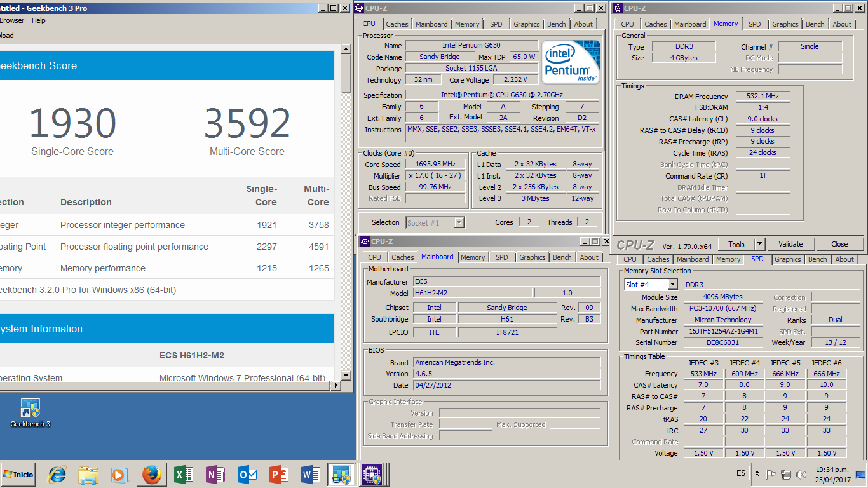Open the Browser menu in Geekbench
The width and height of the screenshot is (868, 488).
click(12, 20)
